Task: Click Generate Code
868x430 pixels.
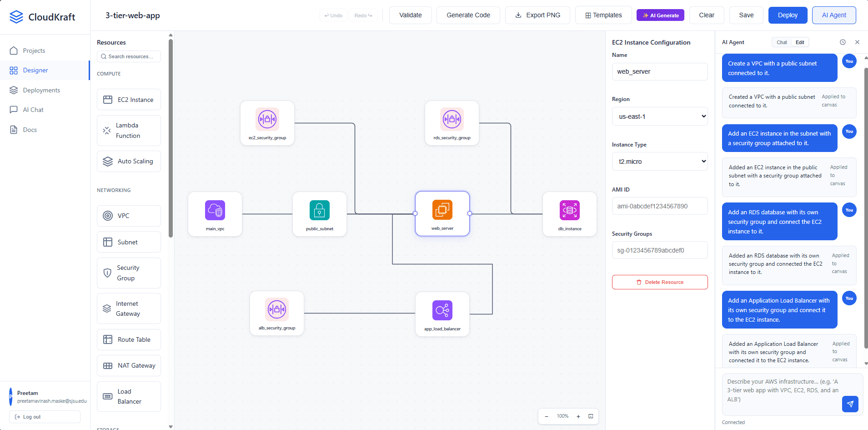Action: tap(468, 15)
